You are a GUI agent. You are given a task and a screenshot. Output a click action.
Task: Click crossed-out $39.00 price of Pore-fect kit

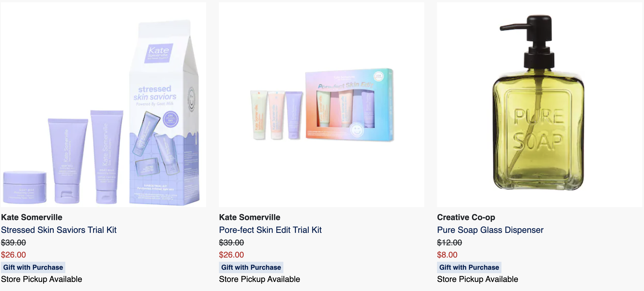(231, 242)
